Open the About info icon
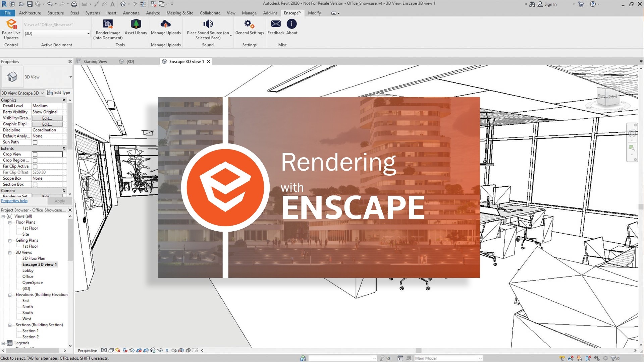The image size is (644, 362). 291,24
